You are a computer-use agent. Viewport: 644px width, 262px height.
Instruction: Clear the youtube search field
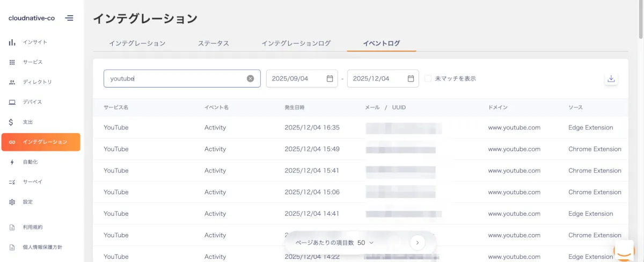[x=250, y=78]
